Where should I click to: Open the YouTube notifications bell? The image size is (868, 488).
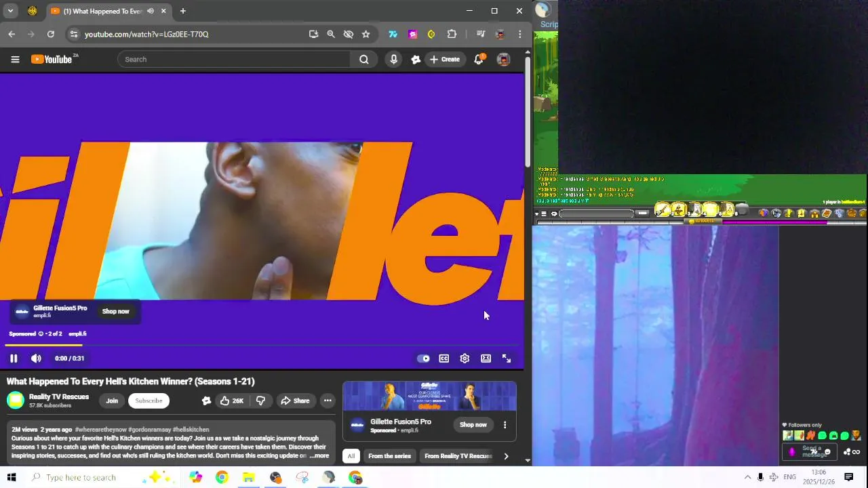point(479,60)
